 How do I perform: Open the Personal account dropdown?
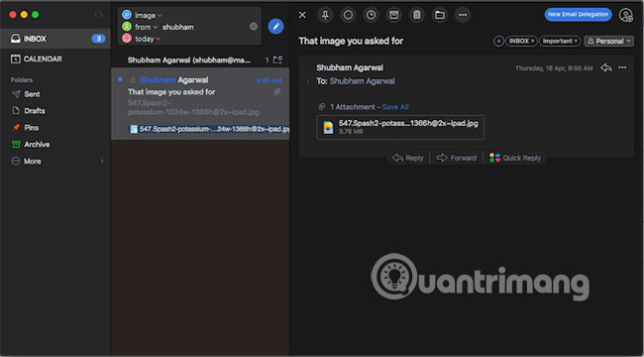tap(609, 41)
